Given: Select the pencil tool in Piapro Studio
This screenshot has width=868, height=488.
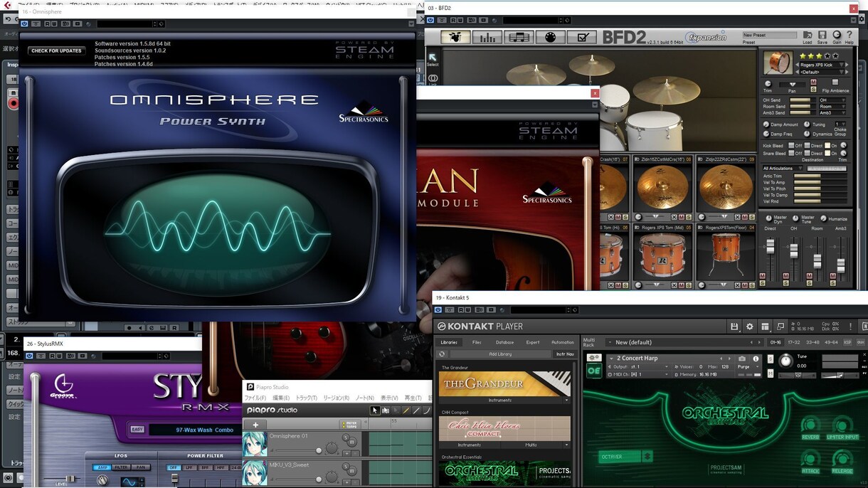Looking at the screenshot, I should tap(406, 410).
